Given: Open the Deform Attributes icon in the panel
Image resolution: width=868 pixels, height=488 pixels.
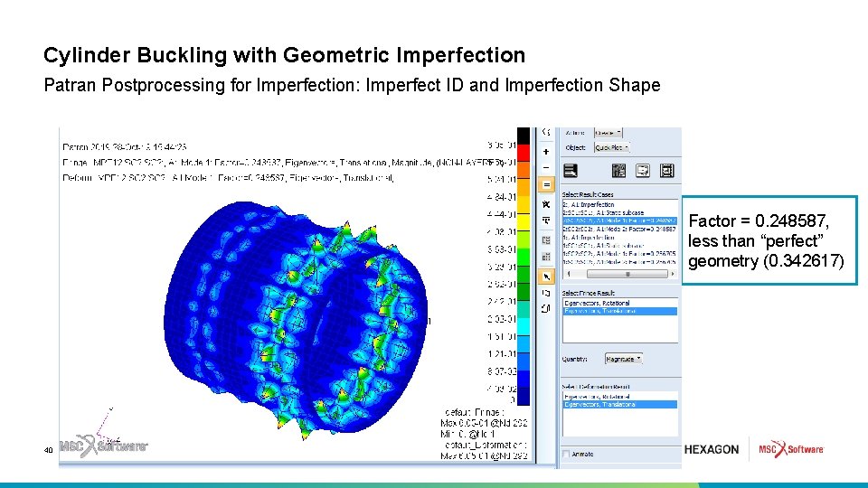Looking at the screenshot, I should coord(643,171).
